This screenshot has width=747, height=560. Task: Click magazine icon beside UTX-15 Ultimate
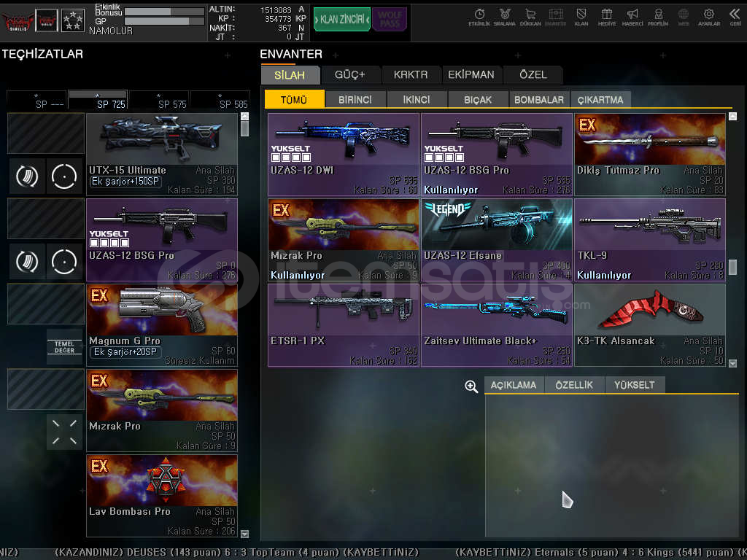27,176
